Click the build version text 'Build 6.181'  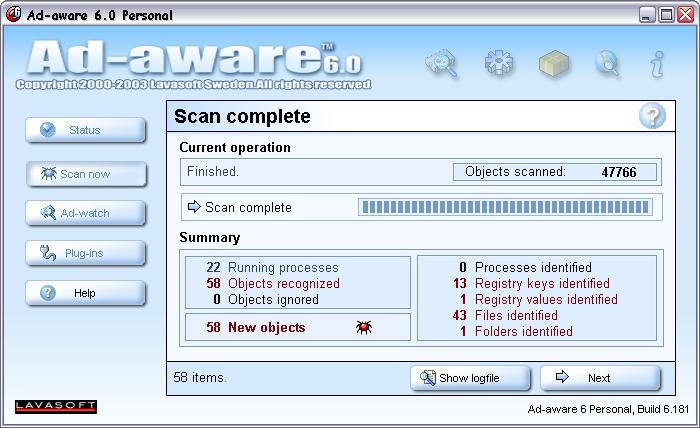(x=663, y=409)
